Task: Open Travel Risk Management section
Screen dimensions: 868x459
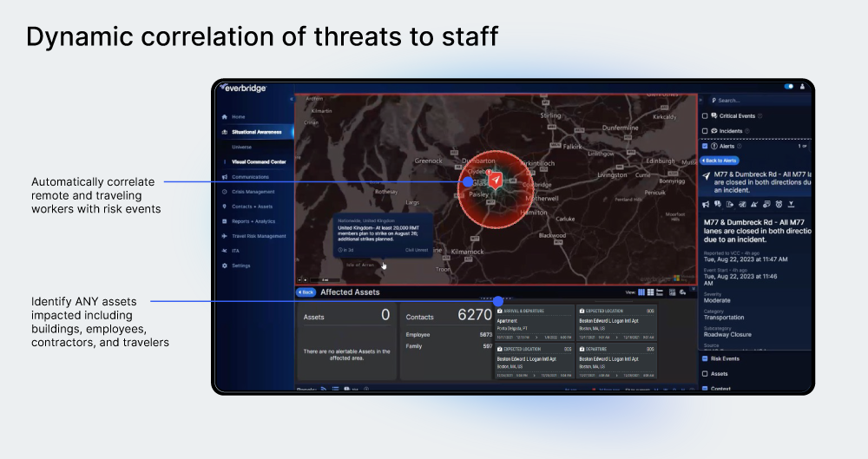Action: click(x=259, y=236)
